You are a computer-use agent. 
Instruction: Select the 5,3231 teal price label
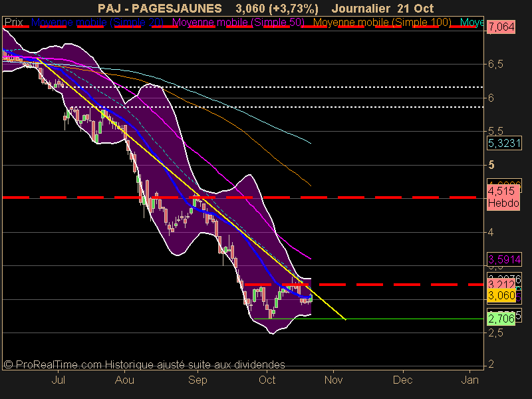coord(504,143)
